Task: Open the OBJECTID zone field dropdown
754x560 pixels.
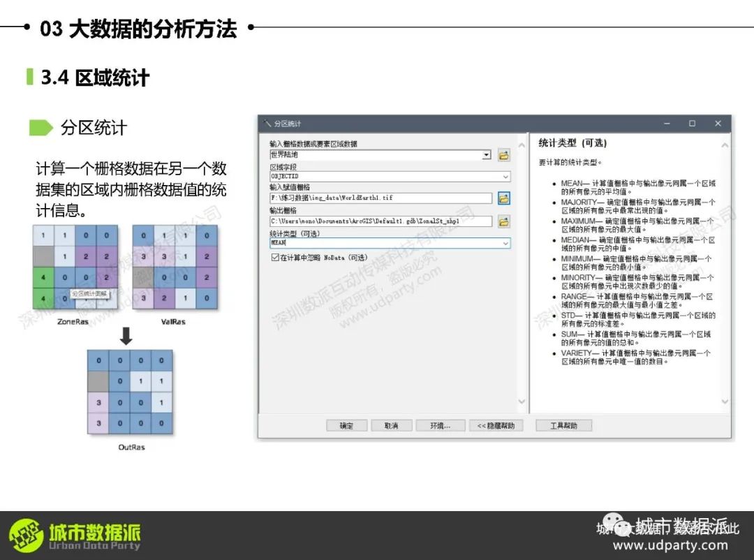Action: coord(505,177)
